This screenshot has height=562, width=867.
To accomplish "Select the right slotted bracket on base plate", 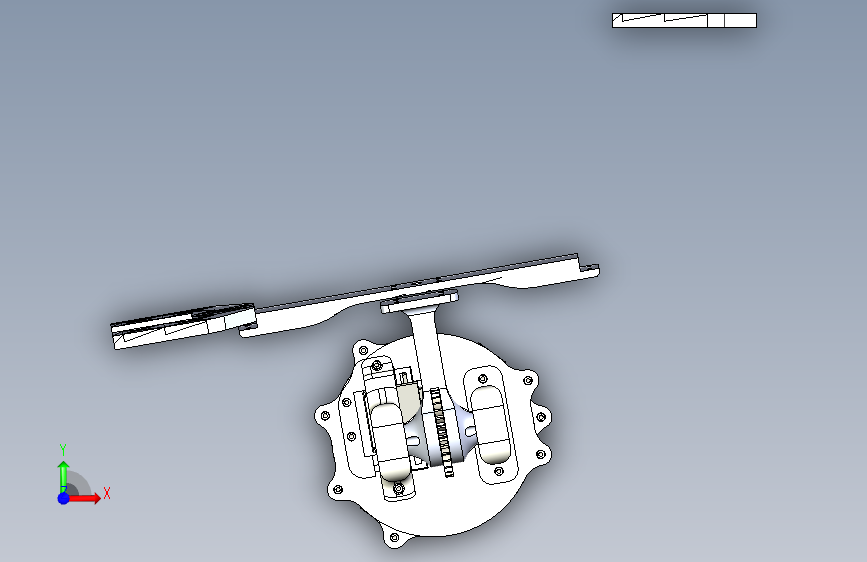I will pos(490,424).
